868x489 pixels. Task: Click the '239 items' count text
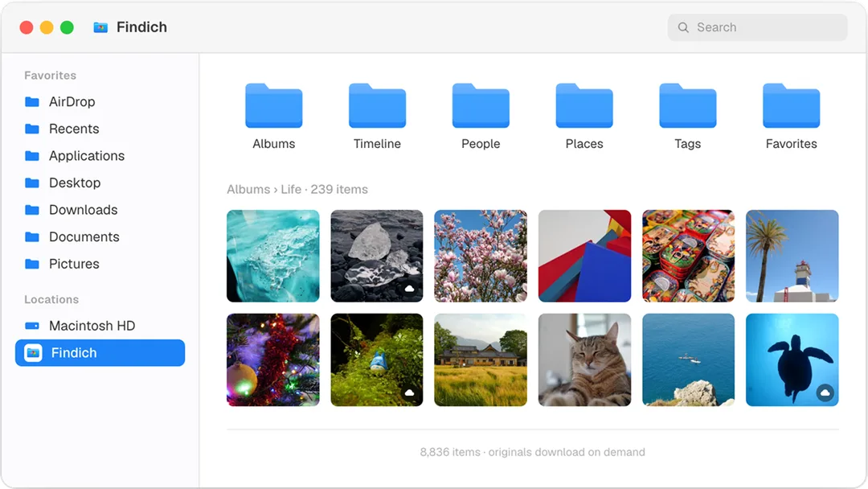pos(339,189)
